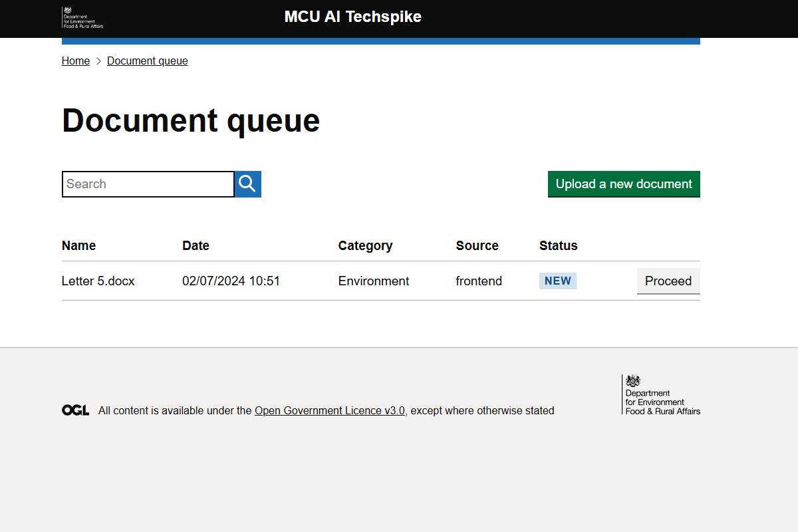The image size is (798, 532).
Task: Click the OGL logo in the footer
Action: pos(75,410)
